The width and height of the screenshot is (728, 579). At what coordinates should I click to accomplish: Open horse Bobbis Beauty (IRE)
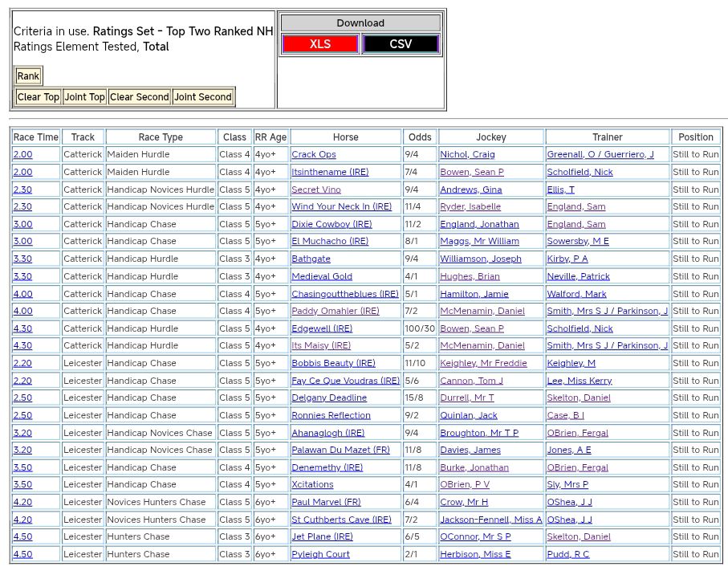(x=333, y=364)
